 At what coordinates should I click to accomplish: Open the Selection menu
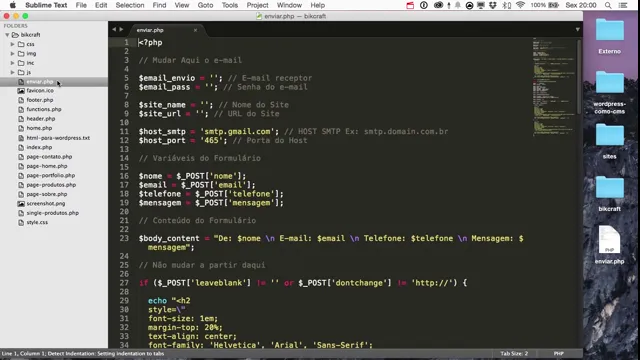(130, 5)
